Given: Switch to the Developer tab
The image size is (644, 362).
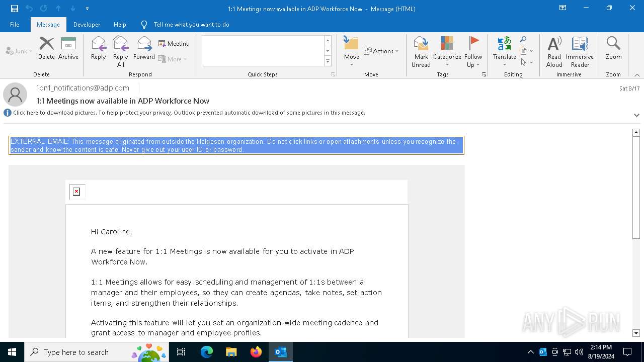Looking at the screenshot, I should tap(87, 25).
